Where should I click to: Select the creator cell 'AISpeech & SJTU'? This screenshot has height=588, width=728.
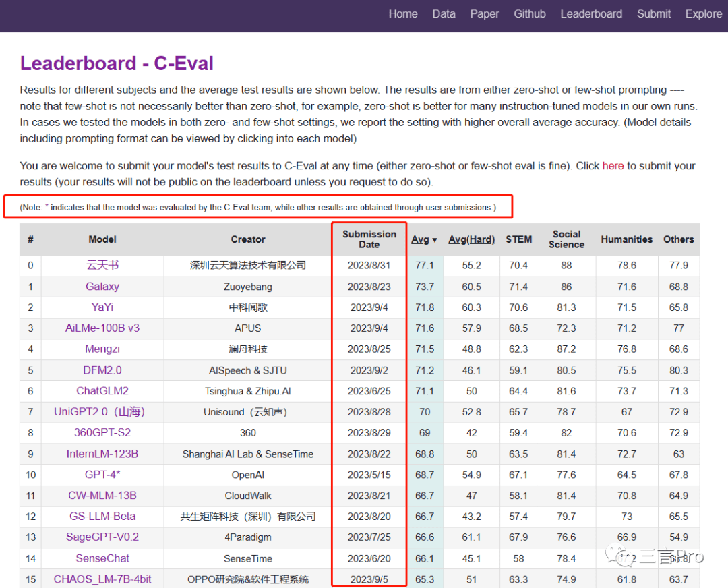(248, 370)
